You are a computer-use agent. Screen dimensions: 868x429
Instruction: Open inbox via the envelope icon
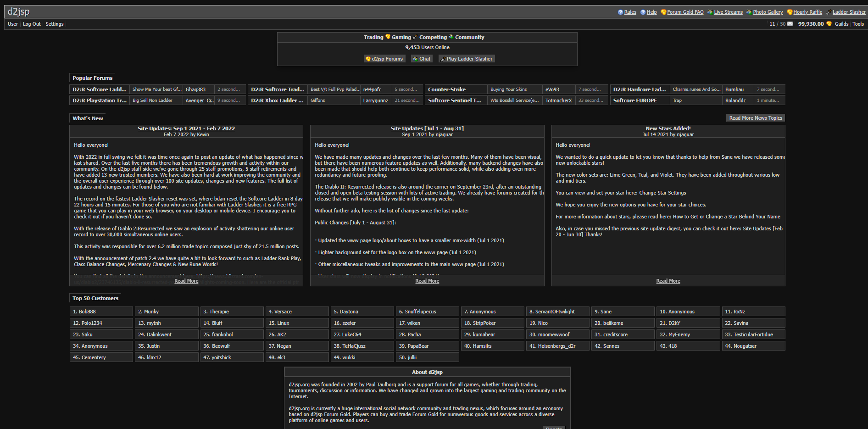coord(790,24)
